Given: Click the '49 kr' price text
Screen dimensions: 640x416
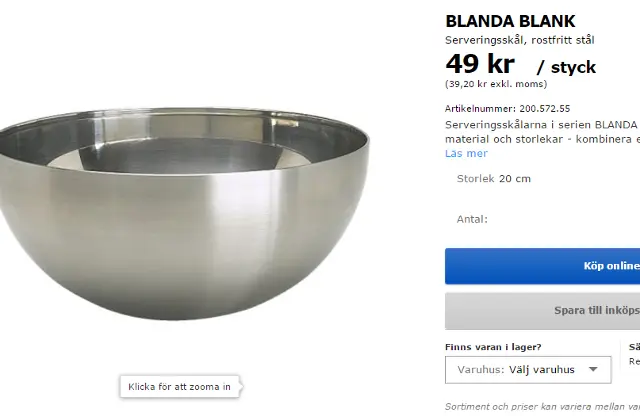Looking at the screenshot, I should pos(480,65).
